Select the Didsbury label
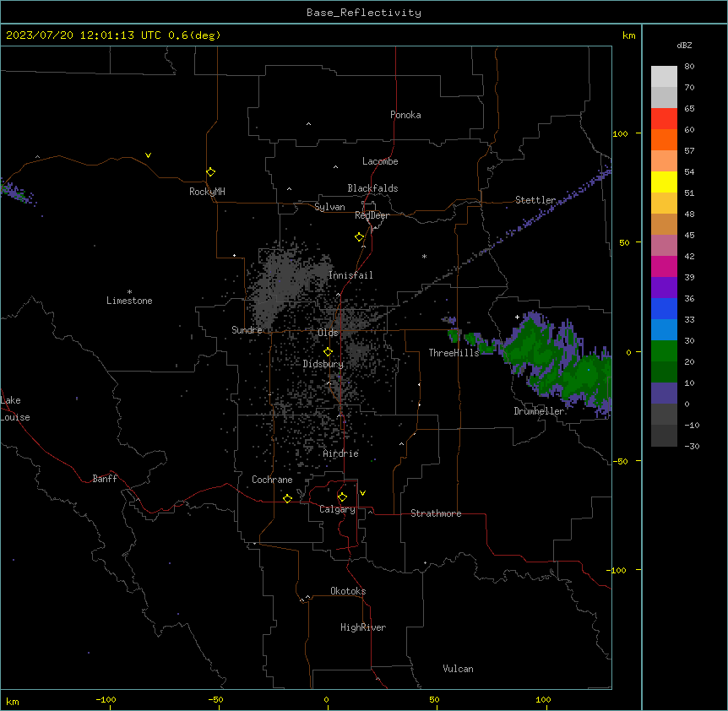The image size is (728, 711). click(323, 364)
